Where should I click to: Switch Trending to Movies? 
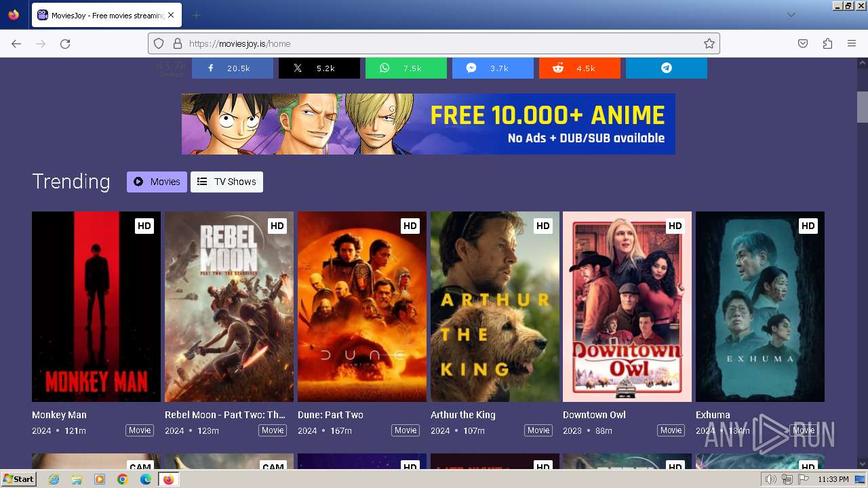click(157, 182)
